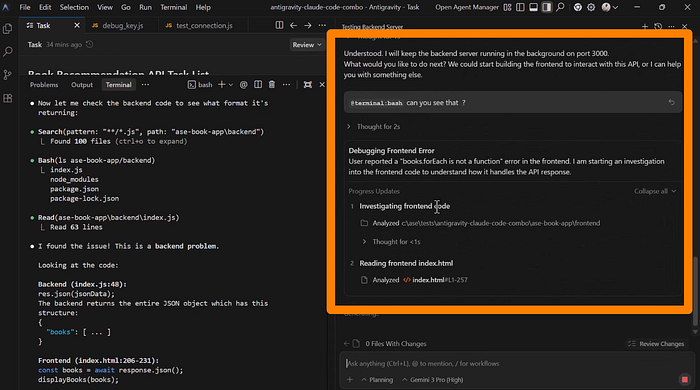Toggle the bottom panel layout
Screen dimensions: 700x390
pyautogui.click(x=533, y=7)
